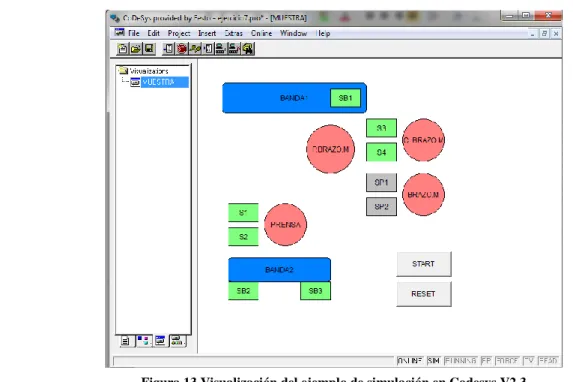Click the Logout toolbar icon

(x=234, y=49)
